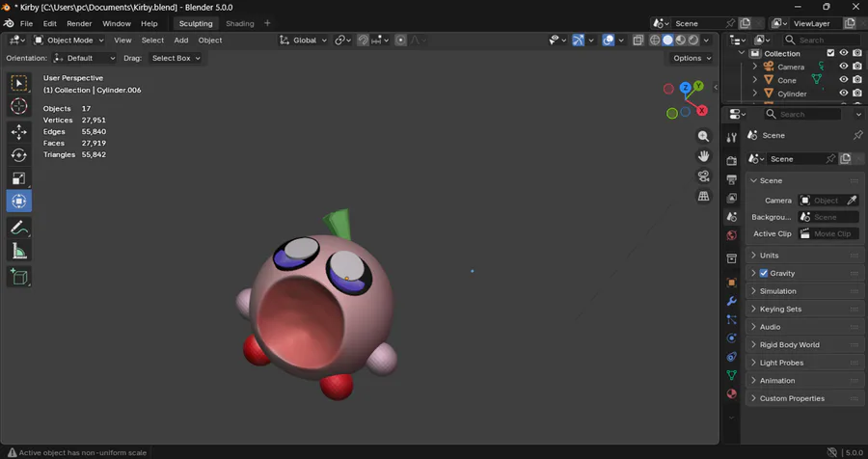Toggle proportional editing in header
Image resolution: width=868 pixels, height=459 pixels.
click(401, 40)
